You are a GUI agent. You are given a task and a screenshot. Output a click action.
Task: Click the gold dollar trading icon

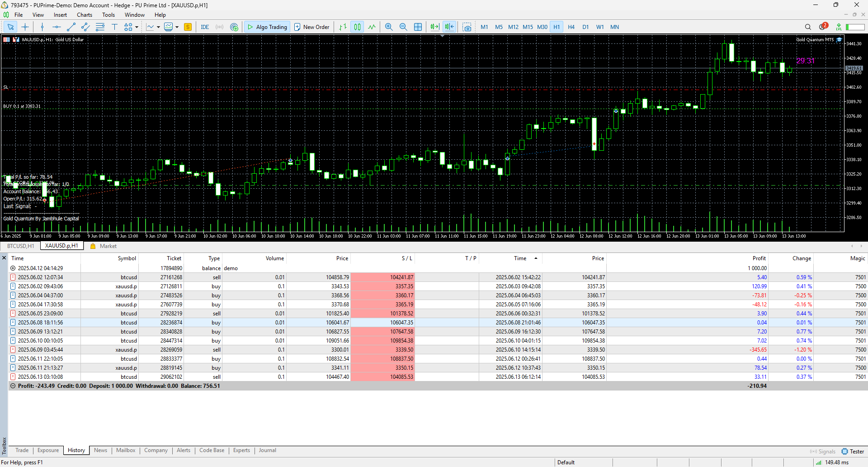[188, 27]
